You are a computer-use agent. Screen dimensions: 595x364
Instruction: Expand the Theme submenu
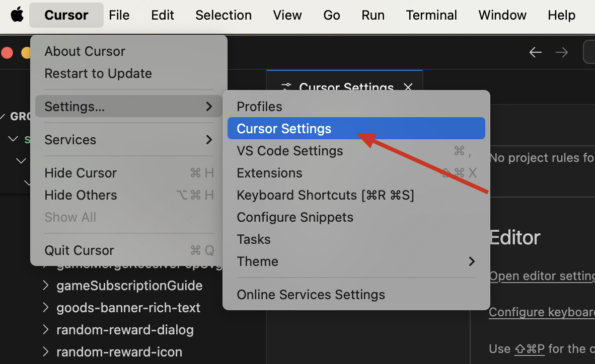[352, 261]
